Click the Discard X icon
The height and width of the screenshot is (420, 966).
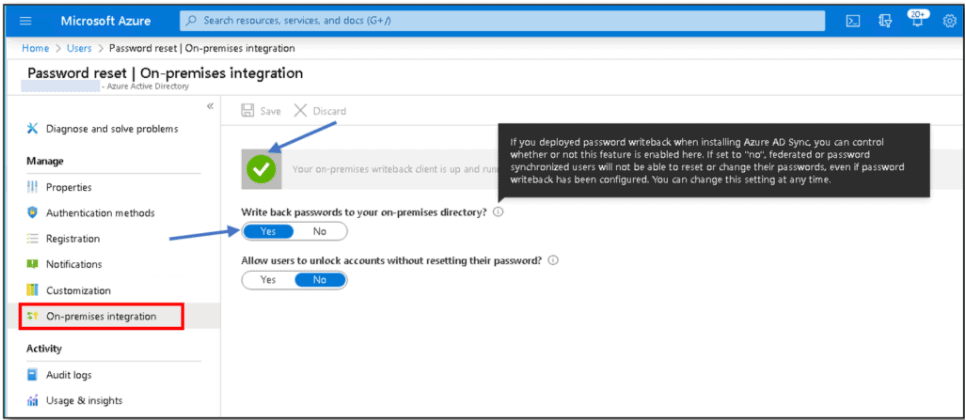pyautogui.click(x=300, y=111)
